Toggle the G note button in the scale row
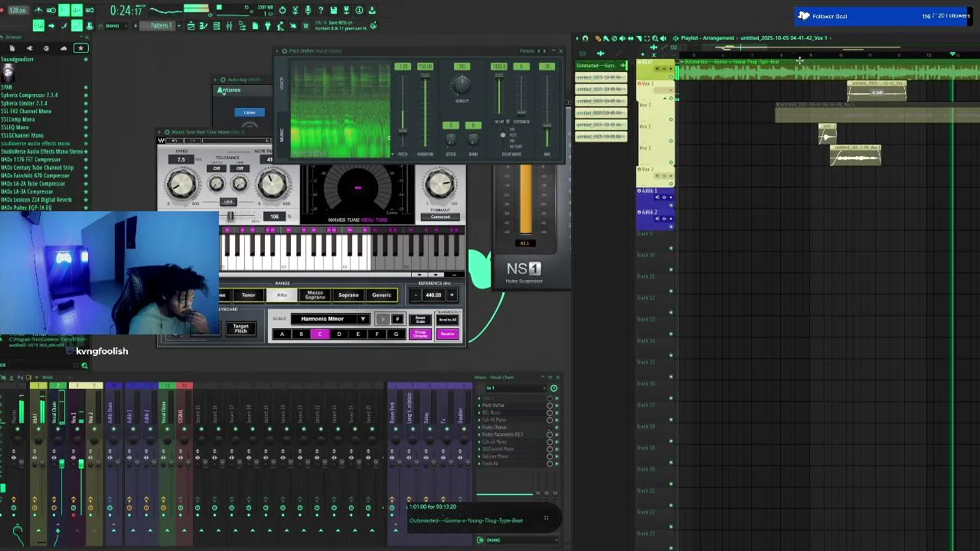This screenshot has width=980, height=551. pos(396,334)
